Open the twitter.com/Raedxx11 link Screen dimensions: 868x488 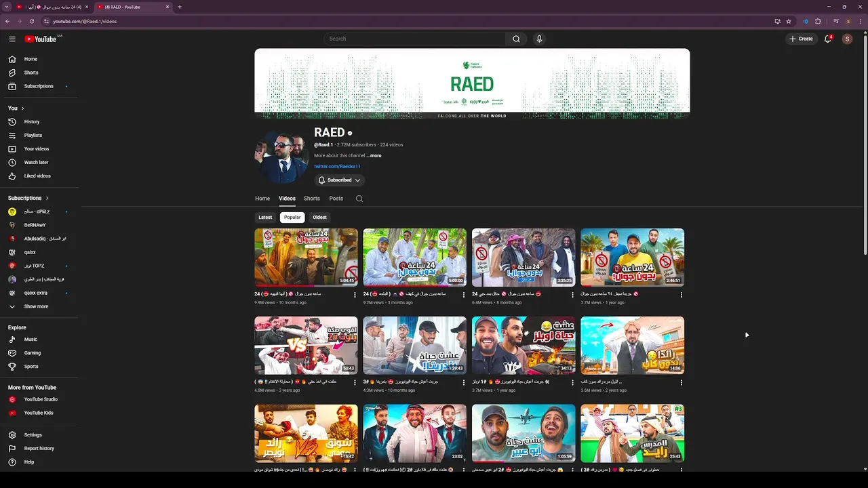[337, 167]
